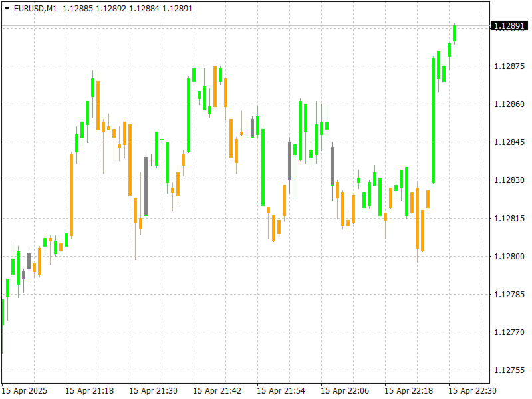Click the 15 Apr 22:30 time label
Image resolution: width=532 pixels, height=399 pixels.
click(472, 391)
